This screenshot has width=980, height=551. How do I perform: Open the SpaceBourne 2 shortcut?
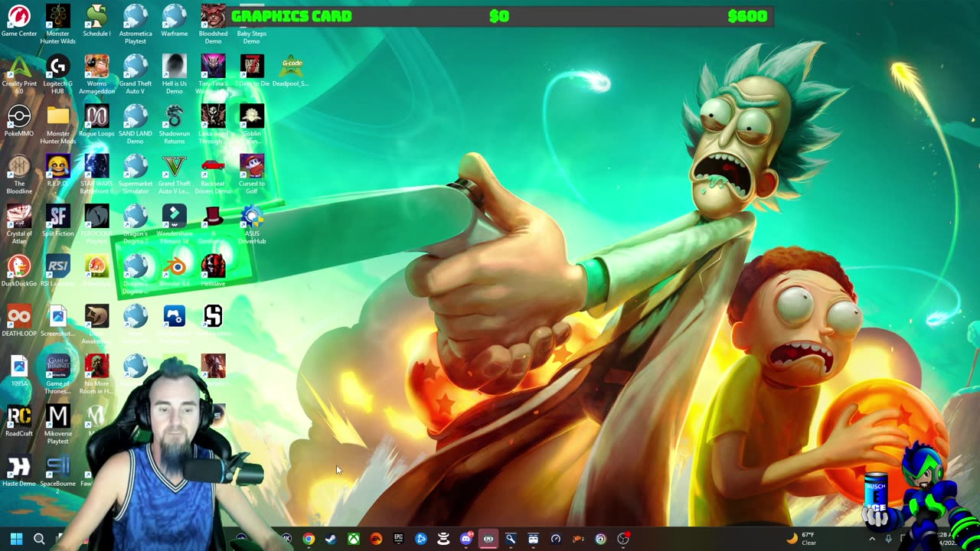[x=58, y=473]
